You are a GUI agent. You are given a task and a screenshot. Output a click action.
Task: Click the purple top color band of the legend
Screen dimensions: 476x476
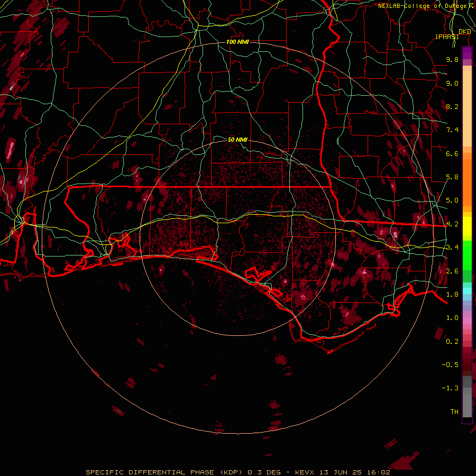pyautogui.click(x=467, y=53)
